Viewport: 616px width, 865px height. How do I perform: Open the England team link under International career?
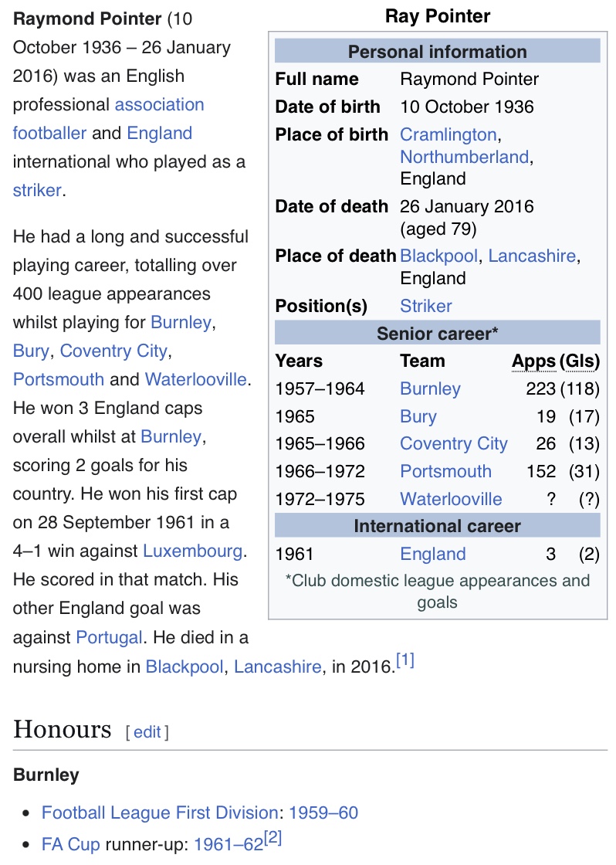pyautogui.click(x=432, y=554)
